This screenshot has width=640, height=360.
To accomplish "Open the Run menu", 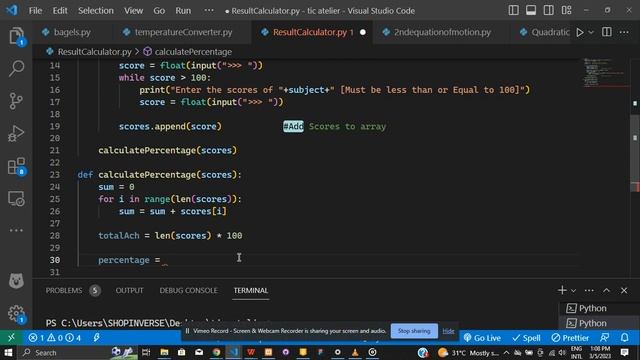I will point(183,11).
